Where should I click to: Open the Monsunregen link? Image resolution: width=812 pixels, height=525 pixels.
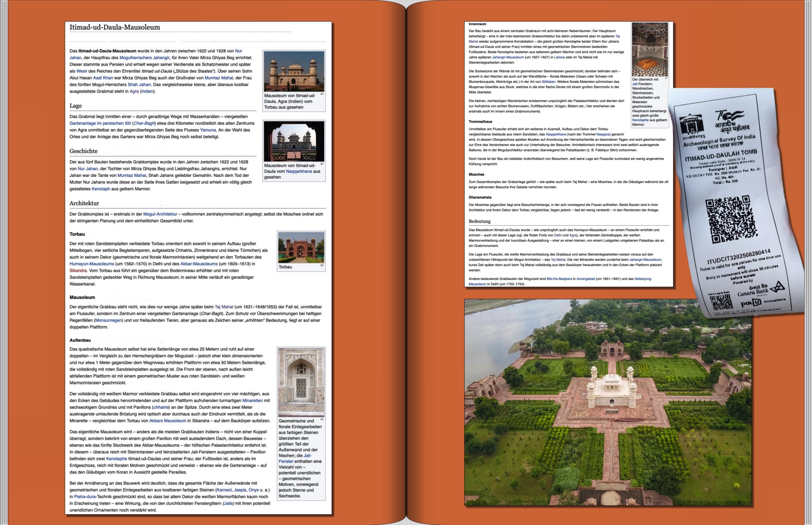point(108,320)
